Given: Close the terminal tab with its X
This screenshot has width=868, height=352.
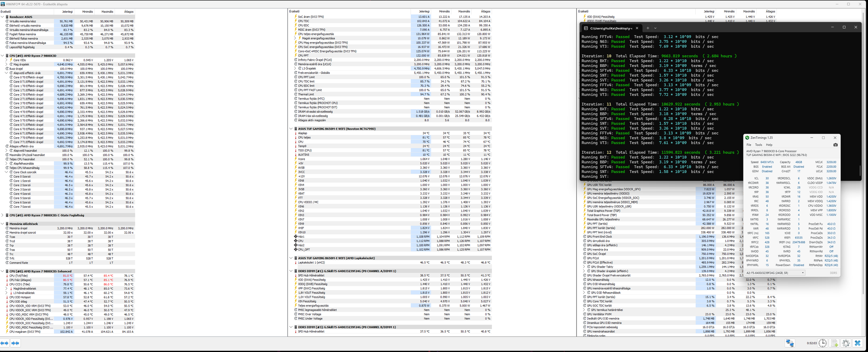Looking at the screenshot, I should click(637, 28).
